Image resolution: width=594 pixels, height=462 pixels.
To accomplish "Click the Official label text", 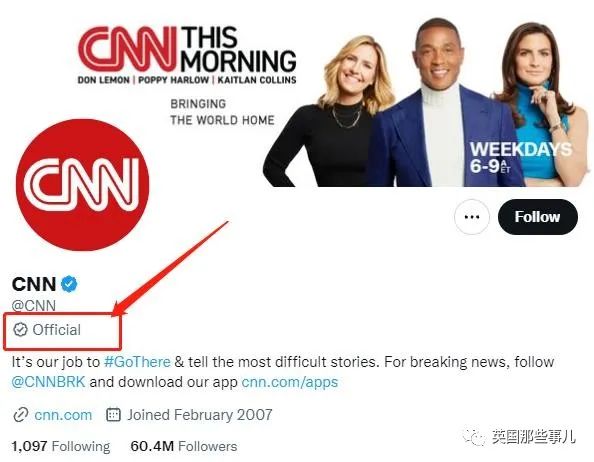I will pyautogui.click(x=57, y=330).
